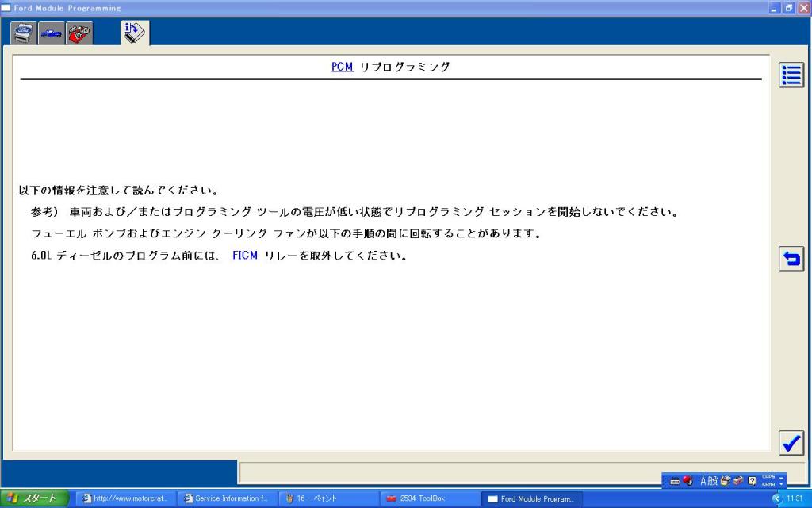Confirm with the blue checkmark button
The height and width of the screenshot is (508, 812).
tap(791, 443)
